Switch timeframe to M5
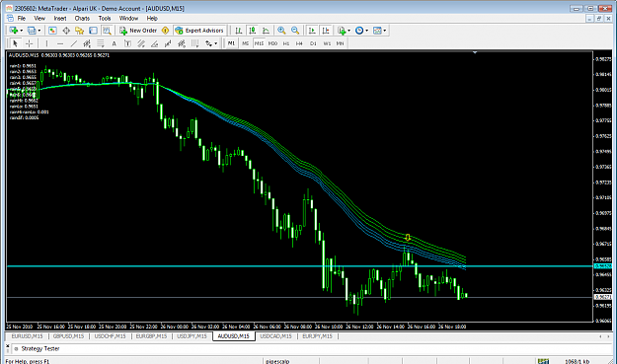Image resolution: width=617 pixels, height=364 pixels. 245,43
